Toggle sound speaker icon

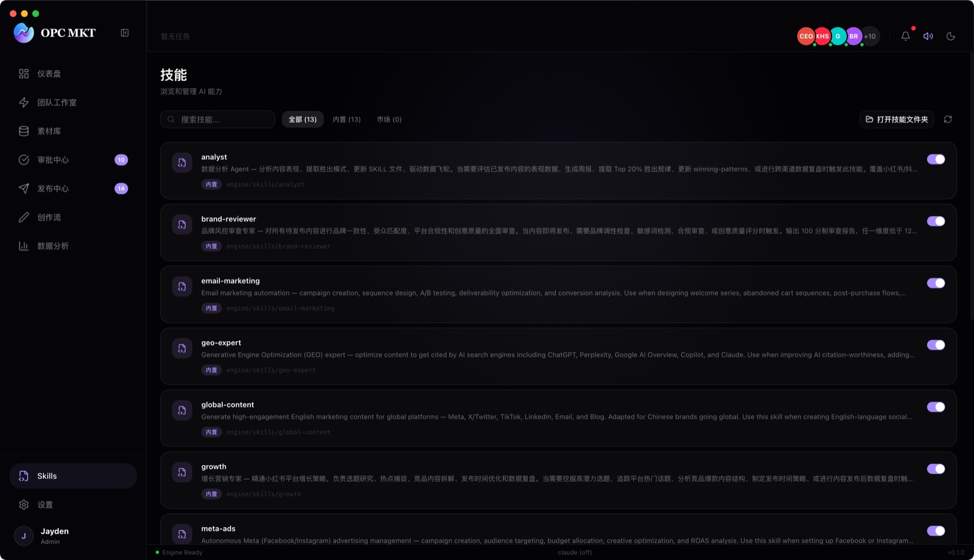[928, 36]
